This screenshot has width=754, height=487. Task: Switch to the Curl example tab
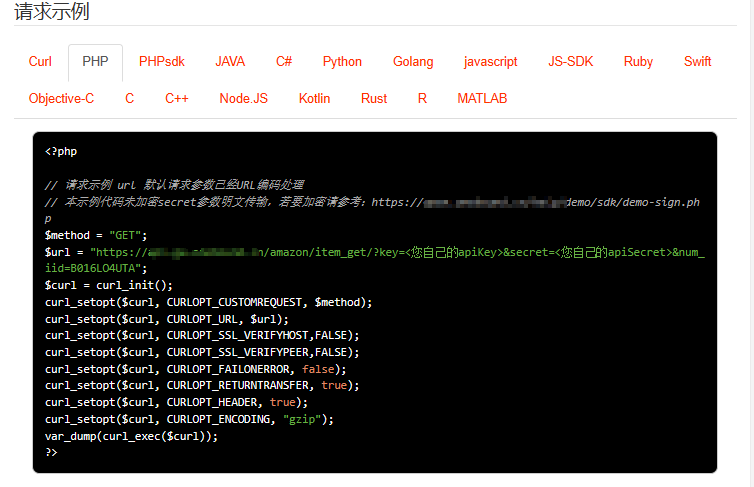40,62
